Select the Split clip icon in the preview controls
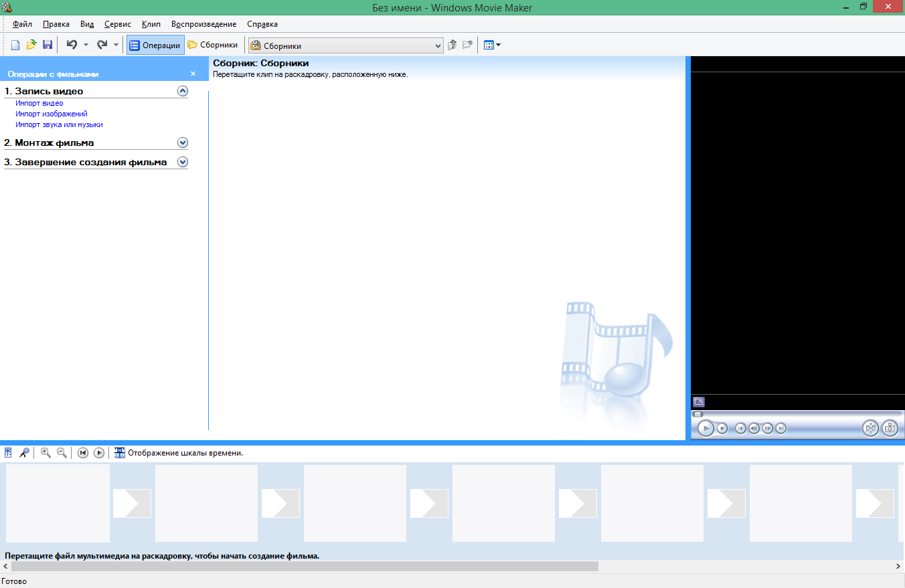 pyautogui.click(x=870, y=429)
